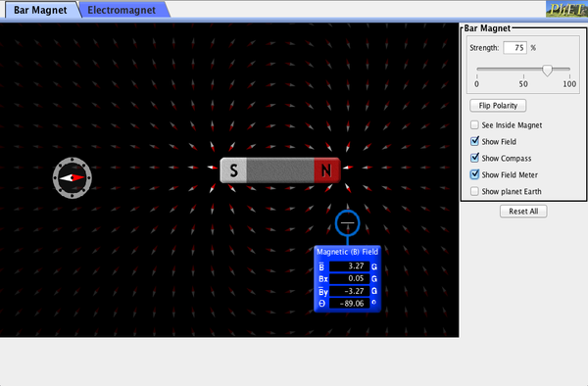Click the S pole of the bar magnet
Viewport: 588px width, 386px height.
[x=233, y=170]
